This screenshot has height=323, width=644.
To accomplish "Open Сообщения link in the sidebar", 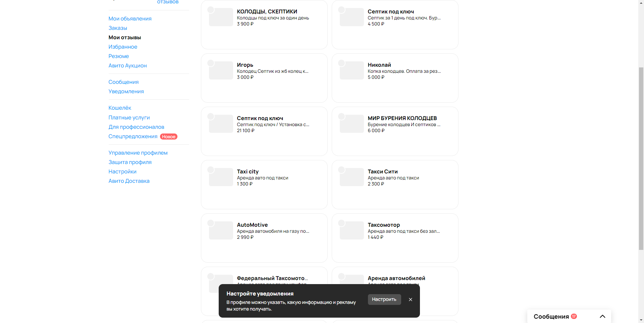I will point(123,82).
